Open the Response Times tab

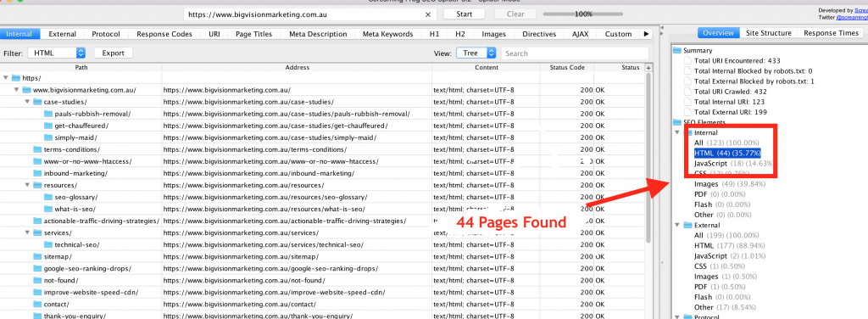pos(831,33)
